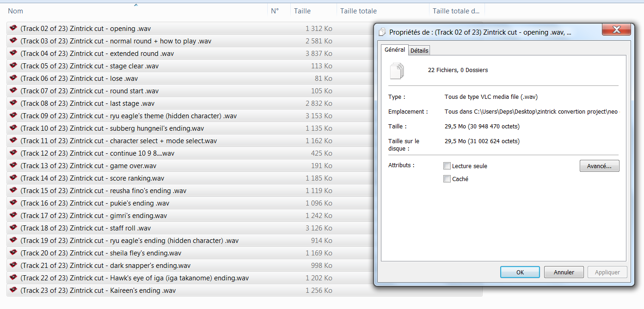Click the 3 153 Ko size cell

click(319, 116)
